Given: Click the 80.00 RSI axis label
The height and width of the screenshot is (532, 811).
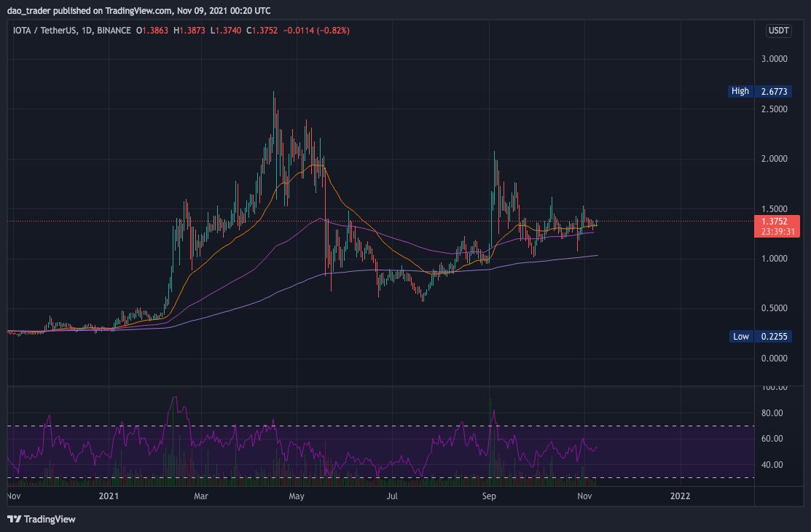Looking at the screenshot, I should [772, 413].
